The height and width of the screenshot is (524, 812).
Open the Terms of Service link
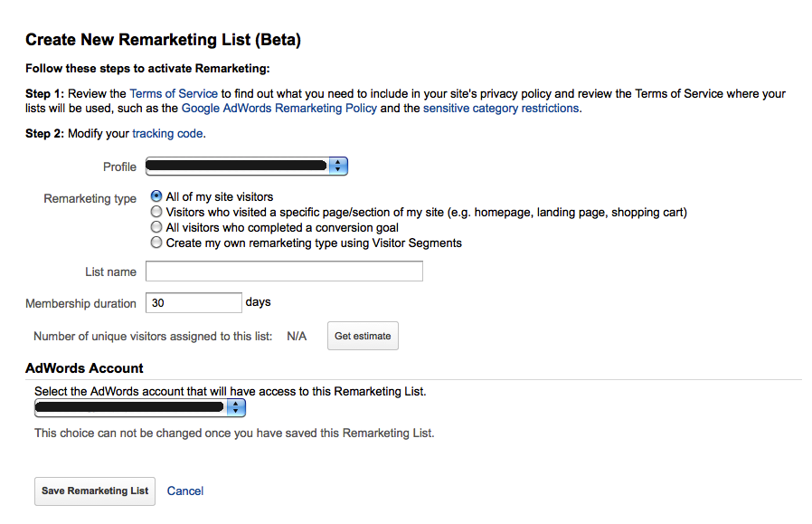[x=174, y=93]
